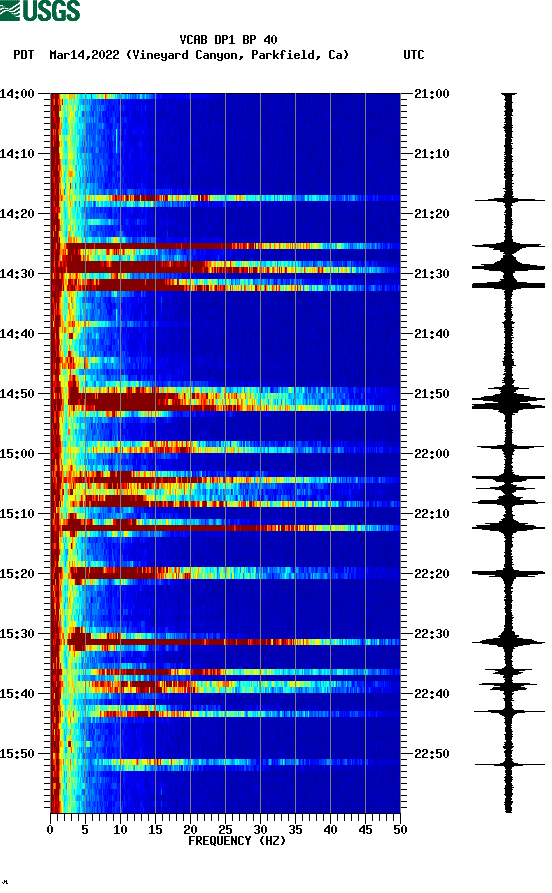This screenshot has height=893, width=552.
Task: Click the 10 Hz frequency tick label
Action: tap(120, 830)
